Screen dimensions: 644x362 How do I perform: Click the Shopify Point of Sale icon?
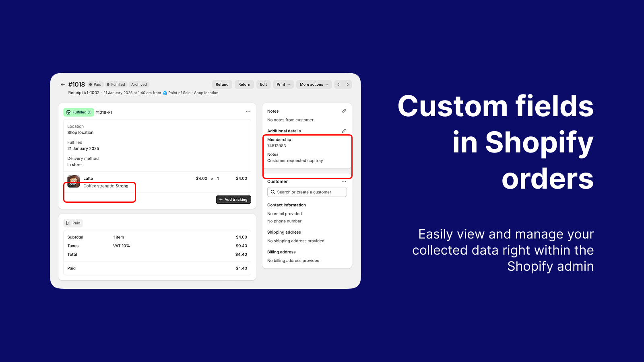[165, 93]
